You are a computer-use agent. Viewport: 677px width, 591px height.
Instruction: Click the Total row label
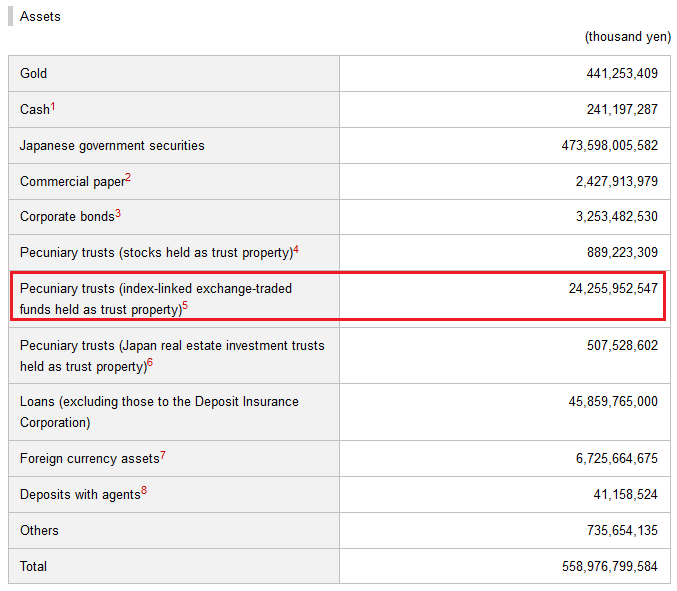pos(33,567)
